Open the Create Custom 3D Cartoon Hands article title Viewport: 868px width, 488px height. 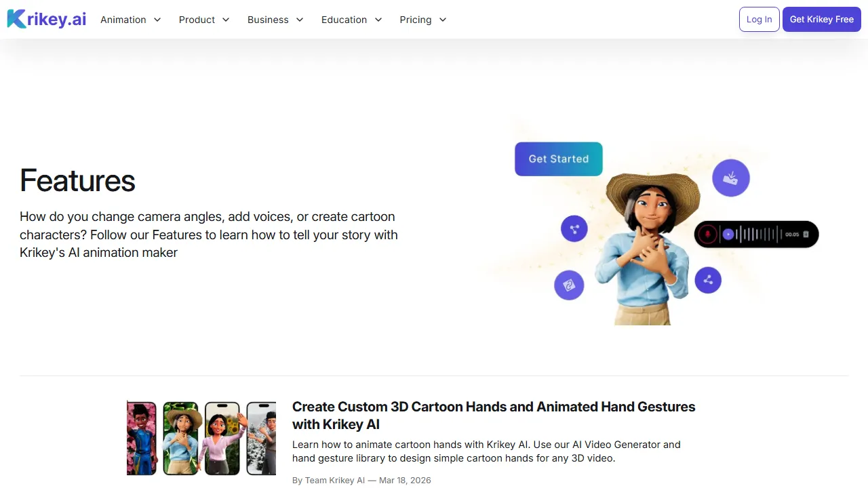pyautogui.click(x=494, y=415)
